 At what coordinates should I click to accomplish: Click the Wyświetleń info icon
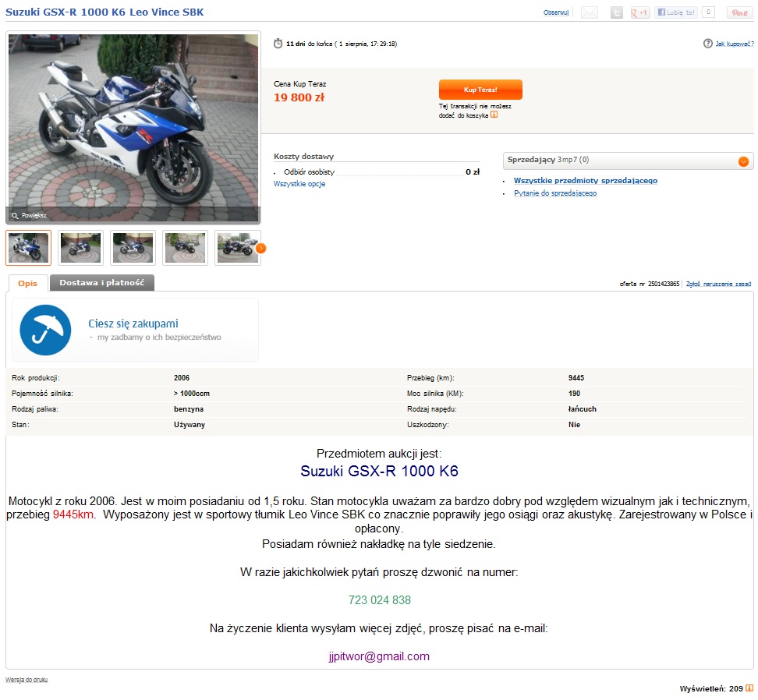pos(749,688)
